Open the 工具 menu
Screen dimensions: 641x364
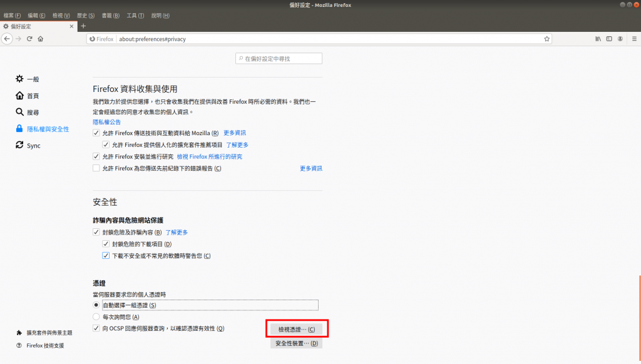(x=135, y=16)
